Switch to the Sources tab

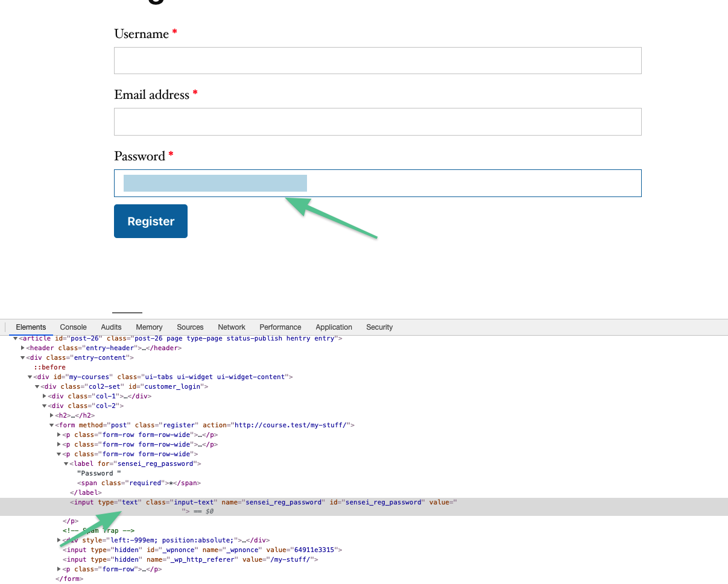[190, 327]
